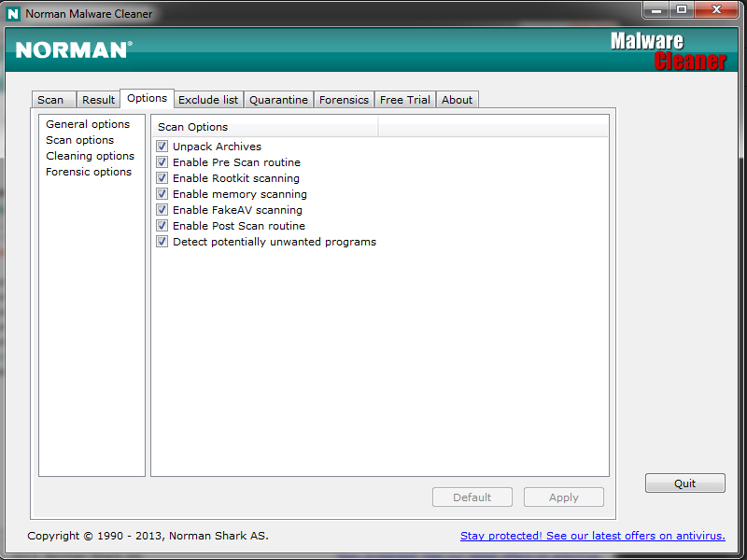Screen dimensions: 747x560
Task: Follow the Stay protected antivirus offers link
Action: (592, 536)
